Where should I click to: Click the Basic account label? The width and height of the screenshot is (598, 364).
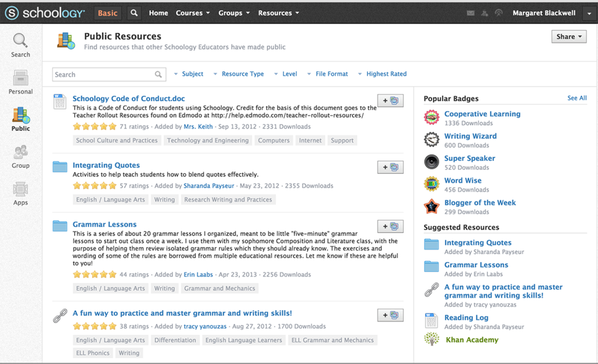tap(108, 13)
